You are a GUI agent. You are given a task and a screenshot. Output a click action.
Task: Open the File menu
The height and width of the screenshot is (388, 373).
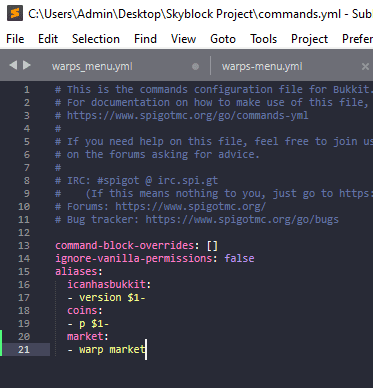click(15, 39)
